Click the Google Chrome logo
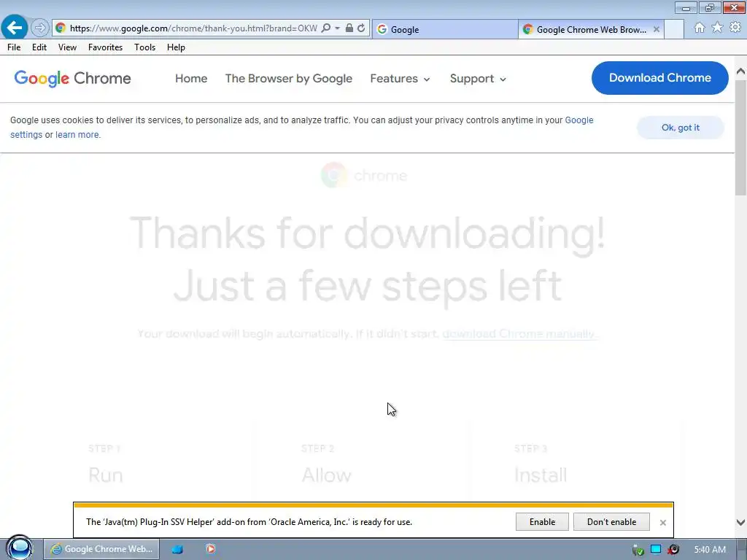 tap(72, 79)
